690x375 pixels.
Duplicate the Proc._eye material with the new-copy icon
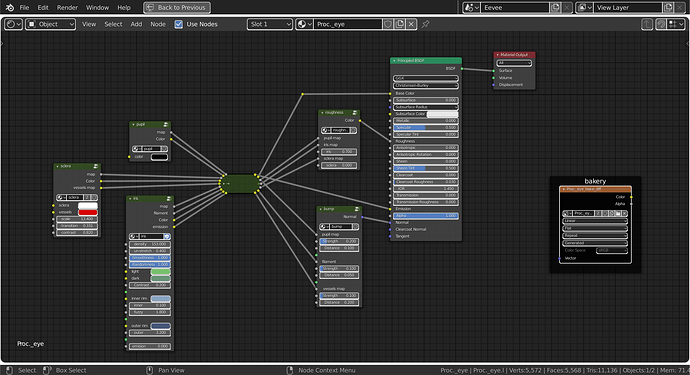coord(400,24)
